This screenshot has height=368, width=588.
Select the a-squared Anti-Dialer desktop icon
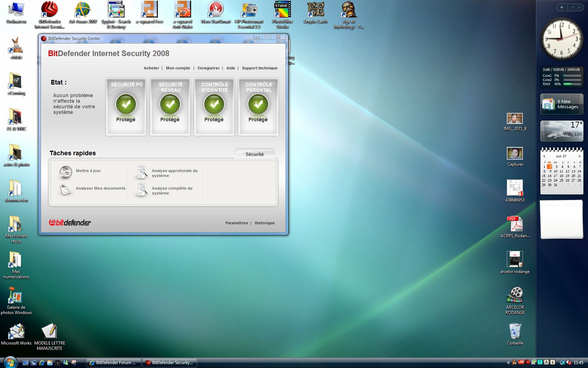tap(183, 15)
